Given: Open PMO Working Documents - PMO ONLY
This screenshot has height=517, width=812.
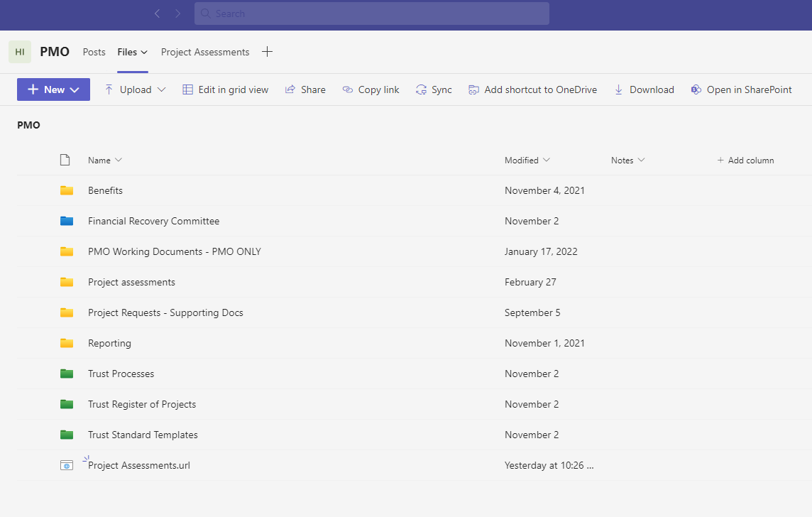Looking at the screenshot, I should 175,251.
